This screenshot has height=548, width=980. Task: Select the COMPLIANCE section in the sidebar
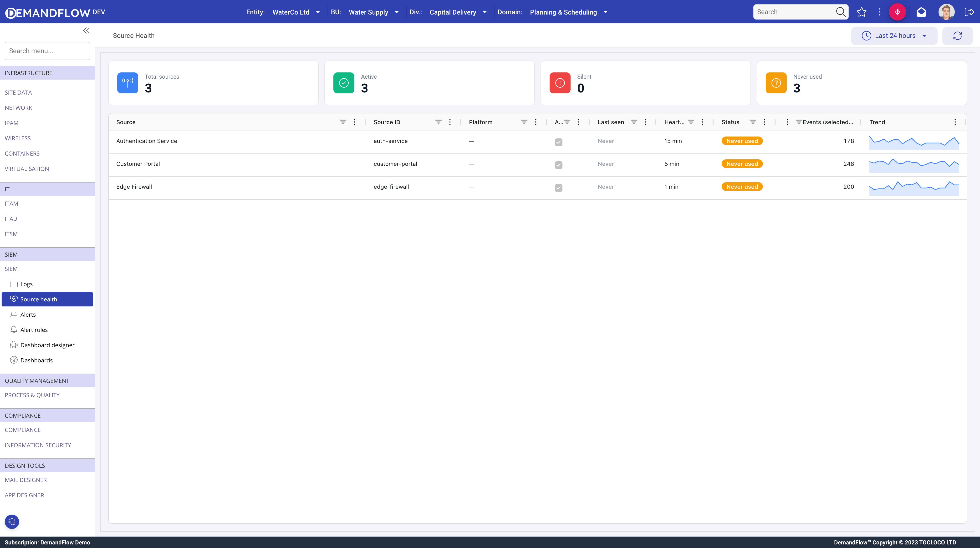(23, 415)
